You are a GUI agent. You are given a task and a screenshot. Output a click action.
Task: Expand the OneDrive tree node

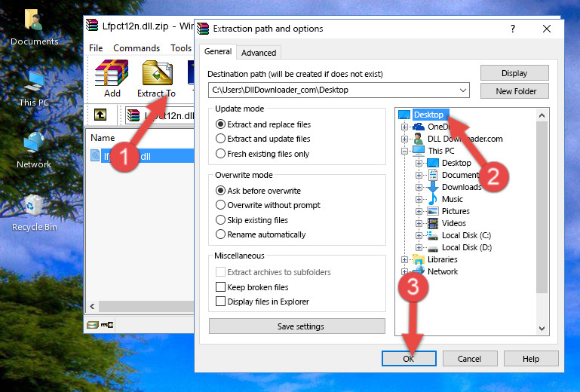pos(404,127)
